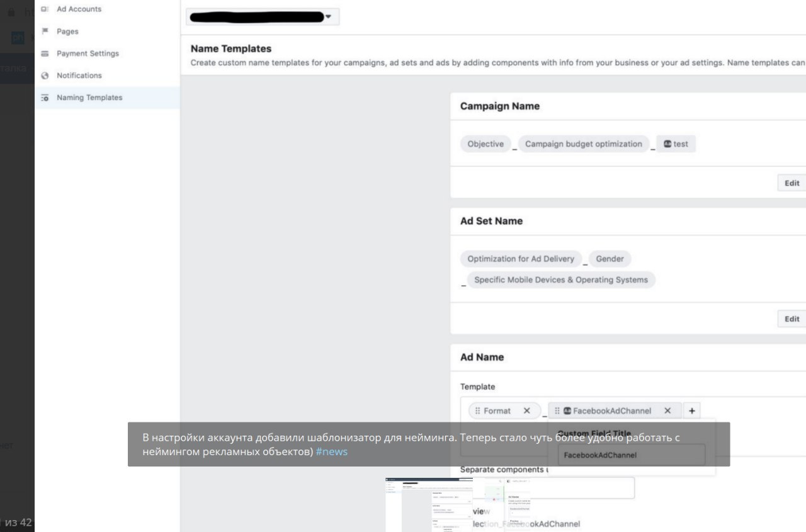Click the Name Templates heading
806x532 pixels.
pos(231,48)
